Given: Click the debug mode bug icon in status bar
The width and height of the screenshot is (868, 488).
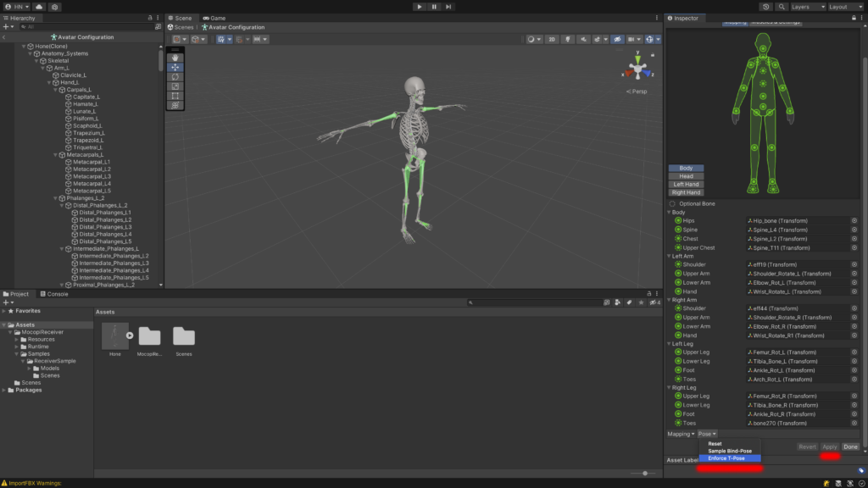Looking at the screenshot, I should point(826,484).
